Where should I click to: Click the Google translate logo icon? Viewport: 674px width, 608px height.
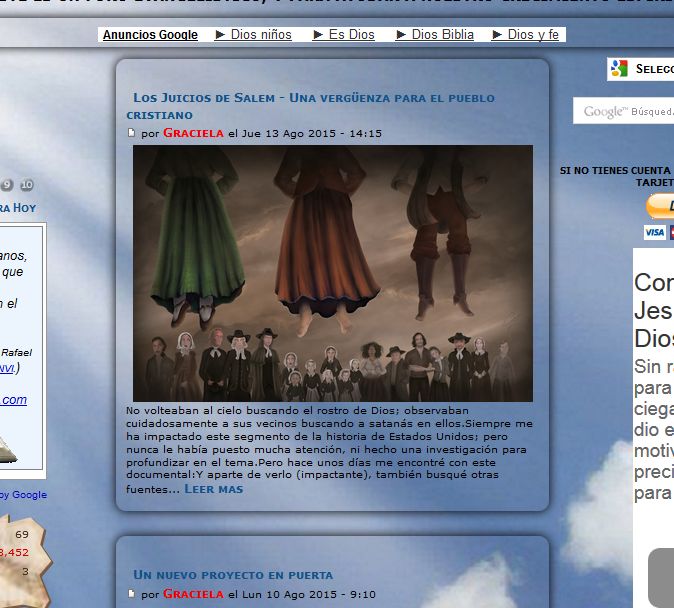click(619, 69)
